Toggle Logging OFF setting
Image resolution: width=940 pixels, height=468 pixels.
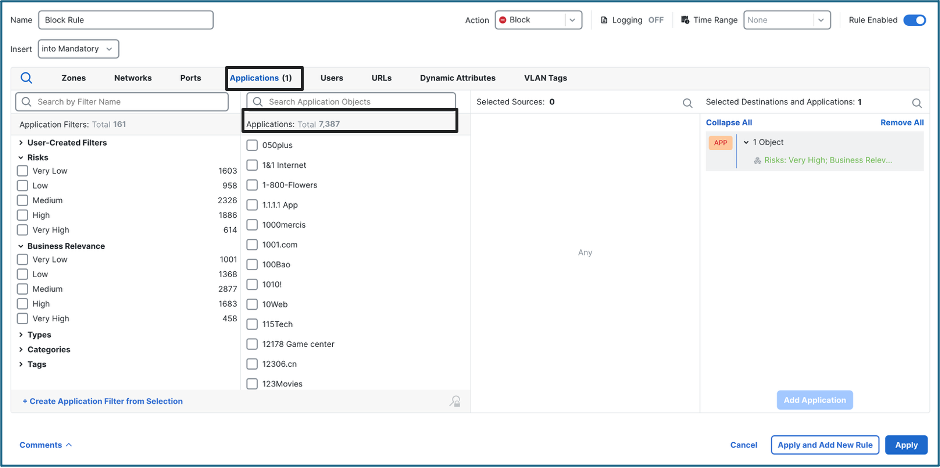coord(656,20)
